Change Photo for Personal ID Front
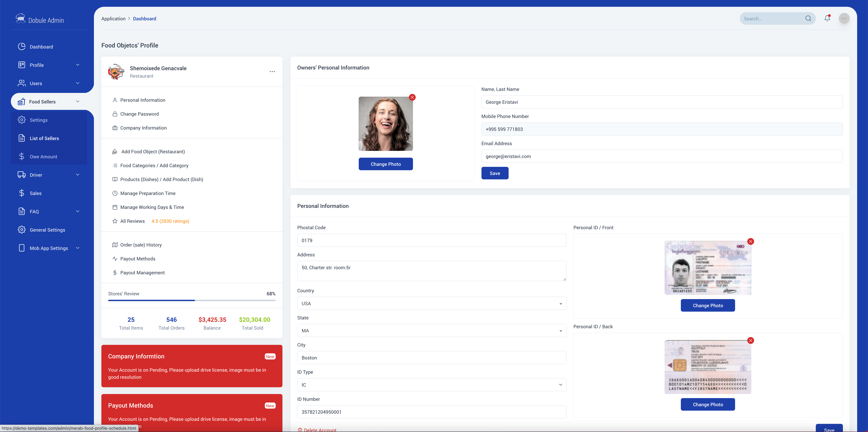This screenshot has height=432, width=868. (x=708, y=305)
